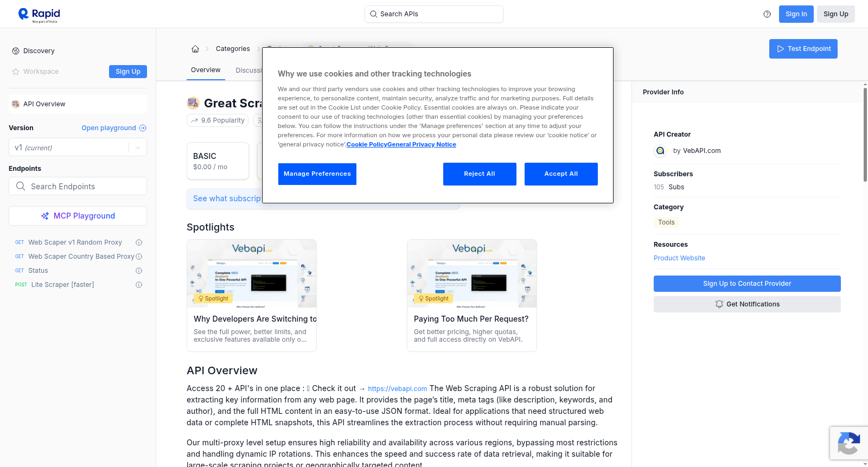Click the Sign In button
Image resolution: width=868 pixels, height=467 pixels.
796,14
